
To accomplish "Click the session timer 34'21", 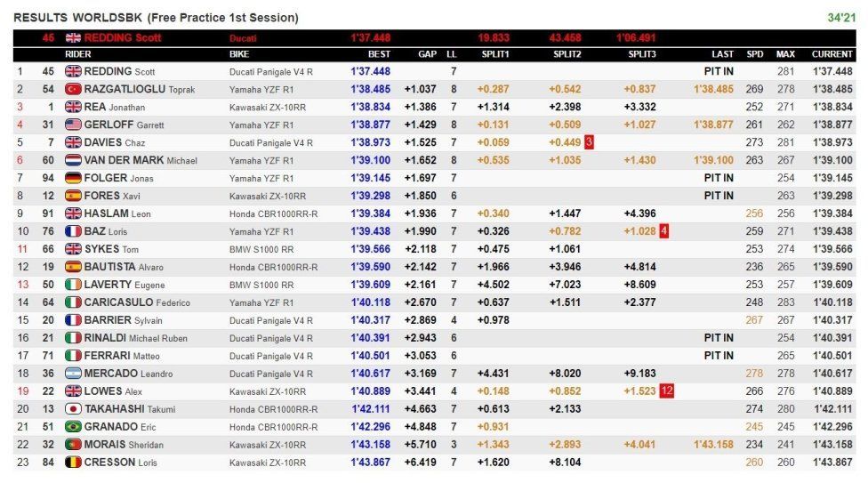I will tap(841, 18).
